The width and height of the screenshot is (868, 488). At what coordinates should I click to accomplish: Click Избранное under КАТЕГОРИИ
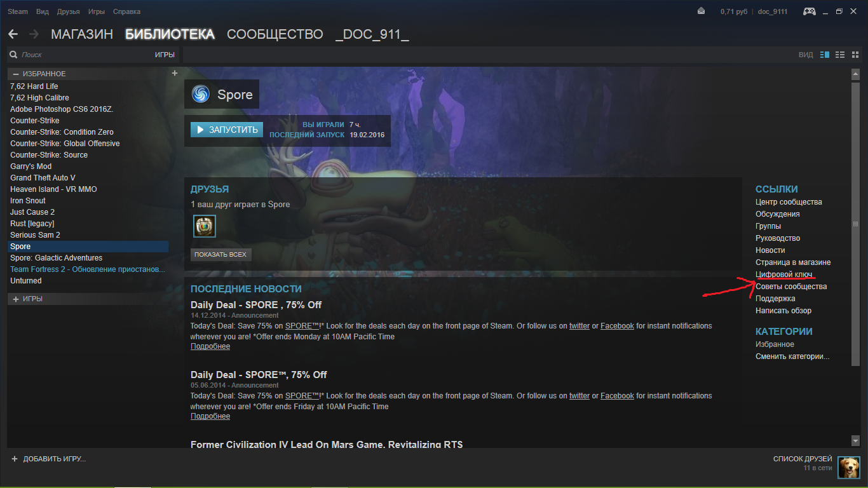(x=775, y=344)
